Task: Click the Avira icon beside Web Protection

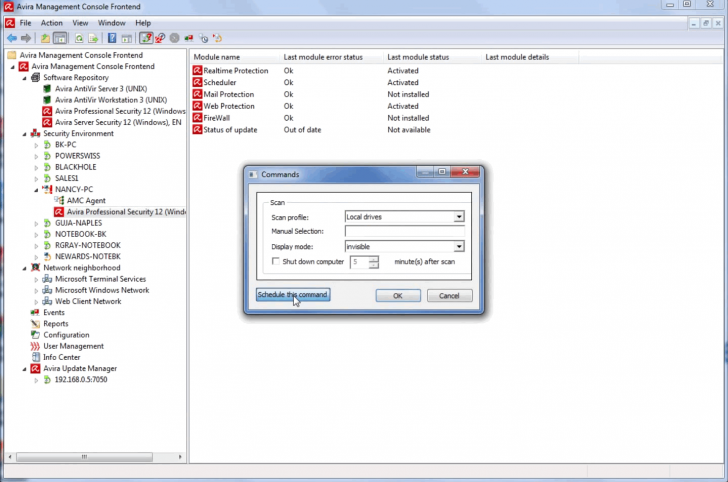Action: (x=197, y=106)
